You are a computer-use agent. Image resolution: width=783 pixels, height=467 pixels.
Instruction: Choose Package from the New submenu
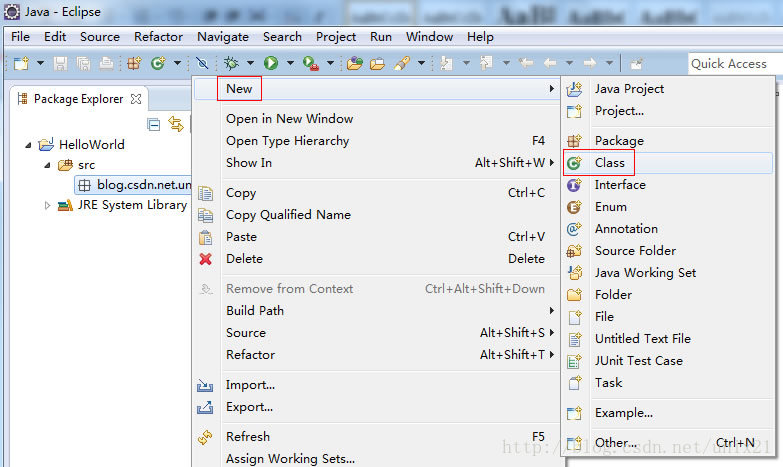[668, 141]
